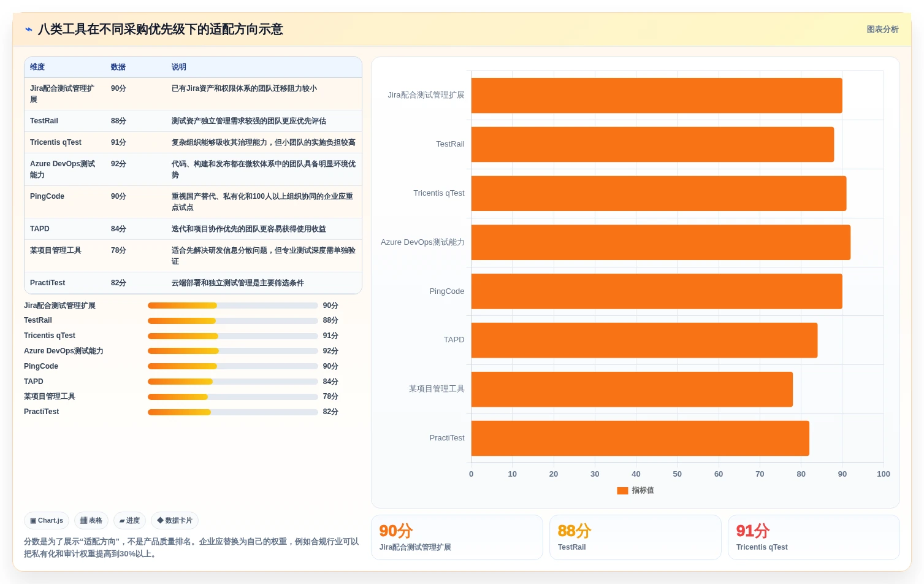Select the TestRail cell in the table
Viewport: 924px width, 584px height.
coord(44,121)
